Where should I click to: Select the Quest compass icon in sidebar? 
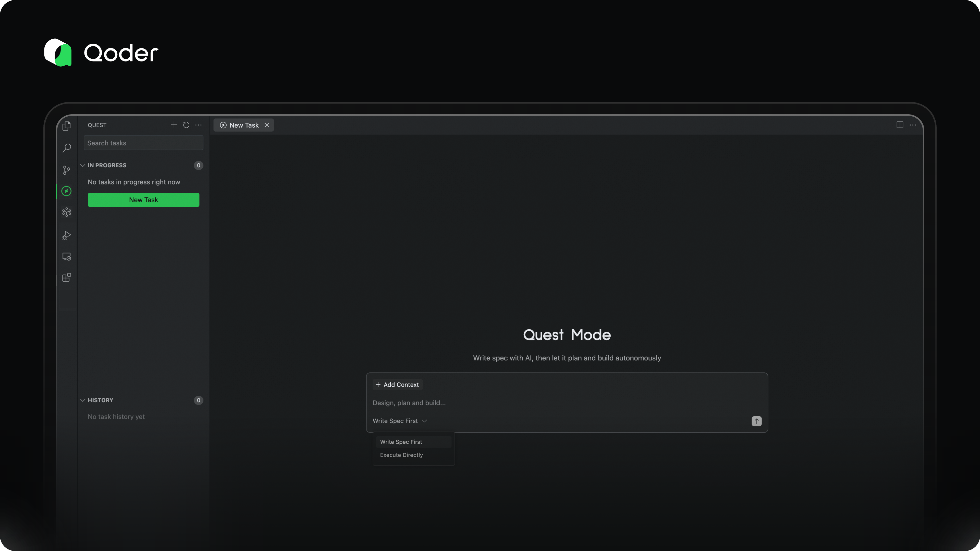67,191
